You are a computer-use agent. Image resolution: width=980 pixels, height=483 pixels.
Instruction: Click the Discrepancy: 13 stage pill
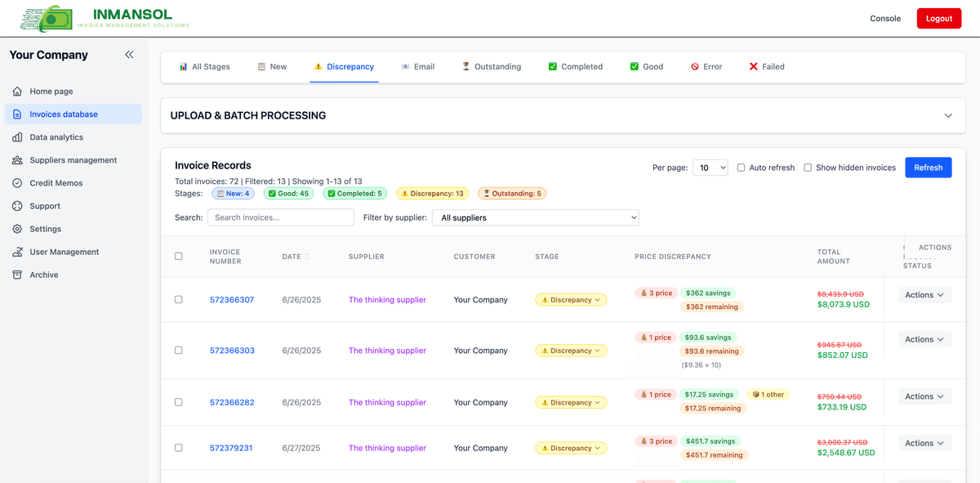432,193
